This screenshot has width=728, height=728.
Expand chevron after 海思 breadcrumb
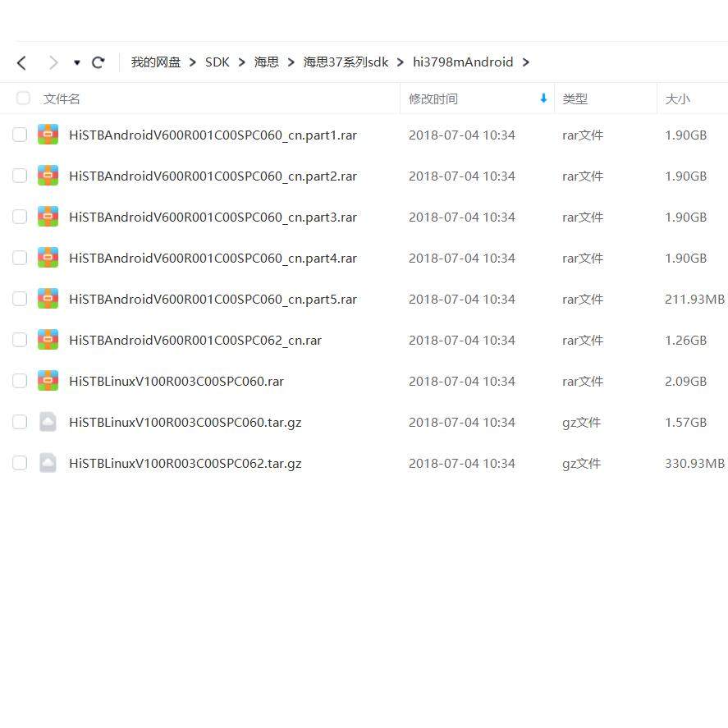pyautogui.click(x=291, y=62)
